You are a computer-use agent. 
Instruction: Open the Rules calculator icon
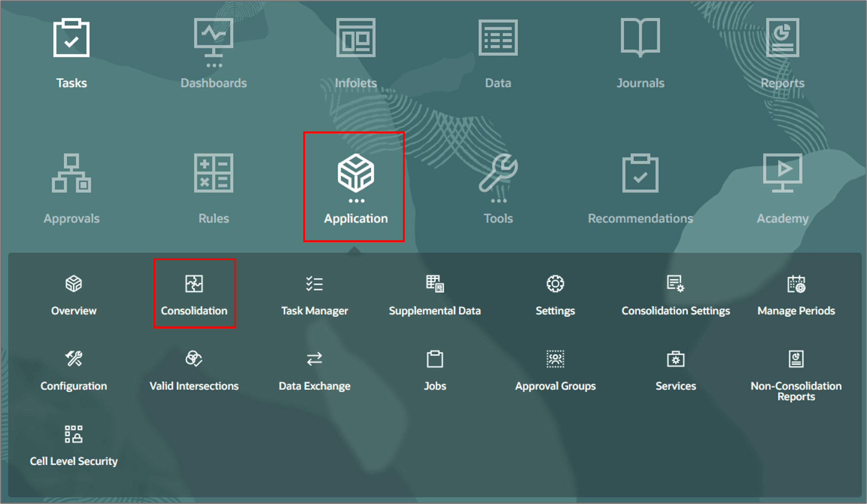(213, 173)
